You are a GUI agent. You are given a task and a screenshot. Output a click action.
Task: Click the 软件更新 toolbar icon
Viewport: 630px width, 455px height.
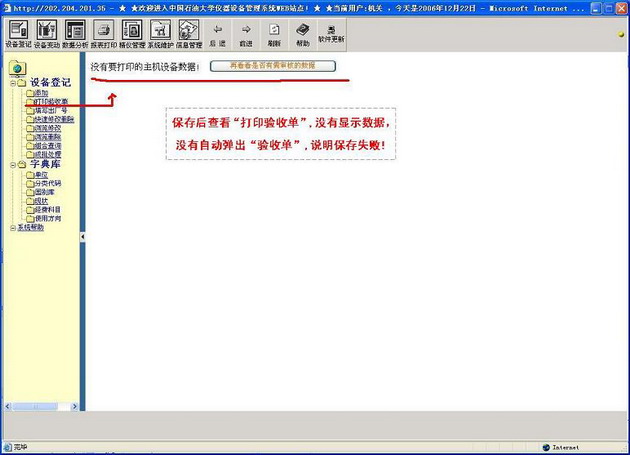(x=332, y=31)
